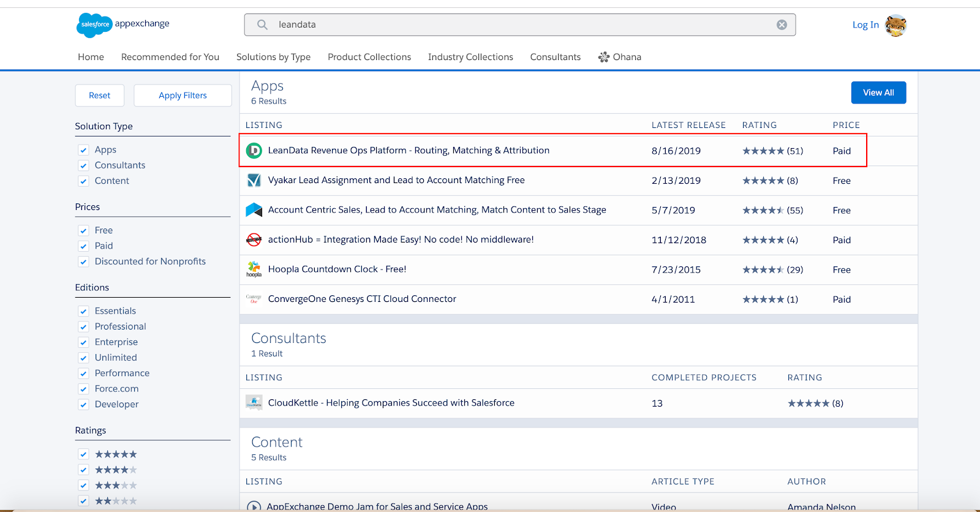The width and height of the screenshot is (980, 512).
Task: Open the Salesforce AppExchange logo
Action: [123, 24]
